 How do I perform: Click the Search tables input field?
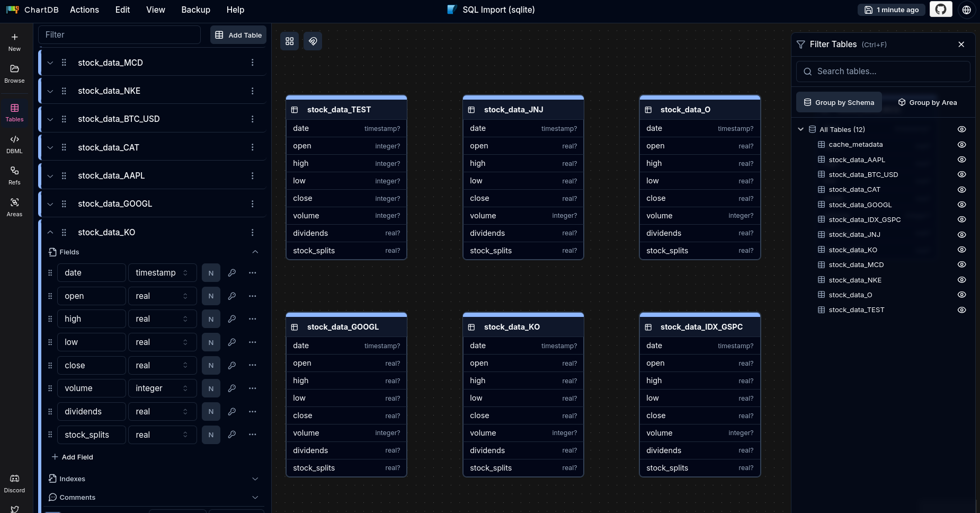(x=883, y=72)
